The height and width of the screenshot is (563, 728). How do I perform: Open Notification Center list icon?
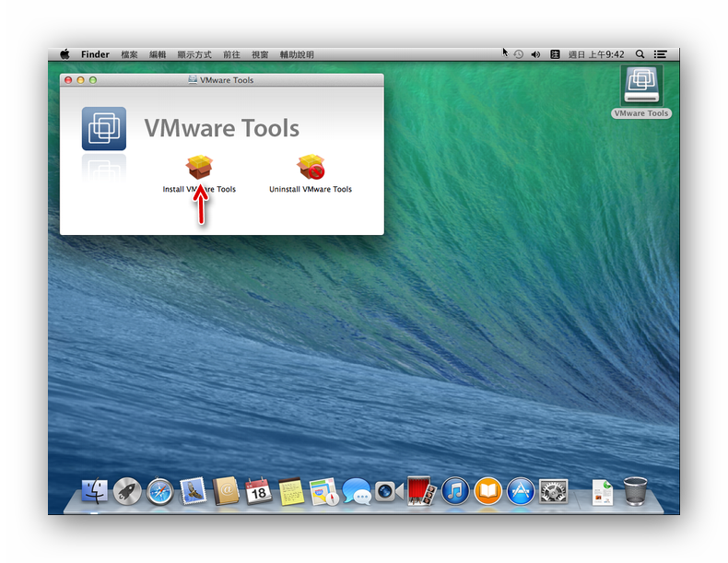pos(660,54)
